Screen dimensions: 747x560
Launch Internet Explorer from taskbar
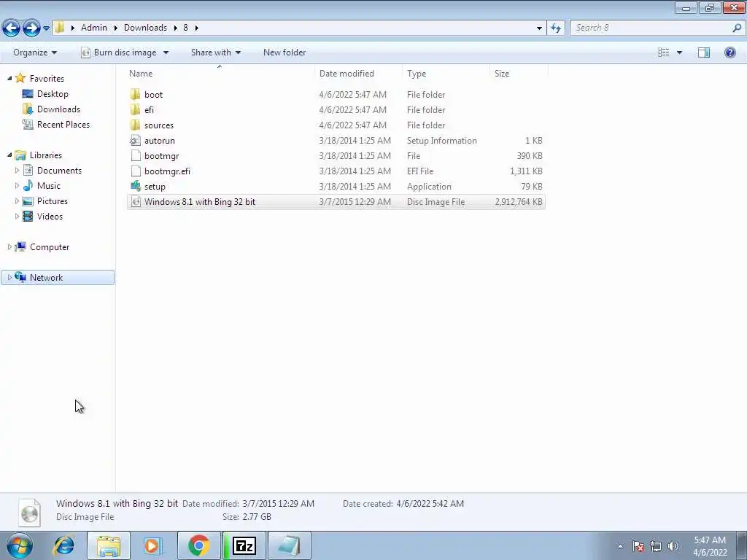(64, 545)
